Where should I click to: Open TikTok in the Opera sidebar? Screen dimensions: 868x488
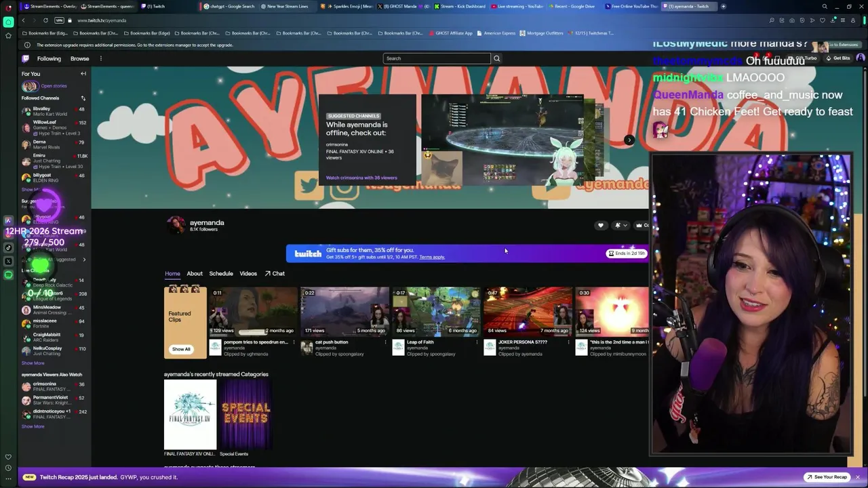(x=8, y=247)
